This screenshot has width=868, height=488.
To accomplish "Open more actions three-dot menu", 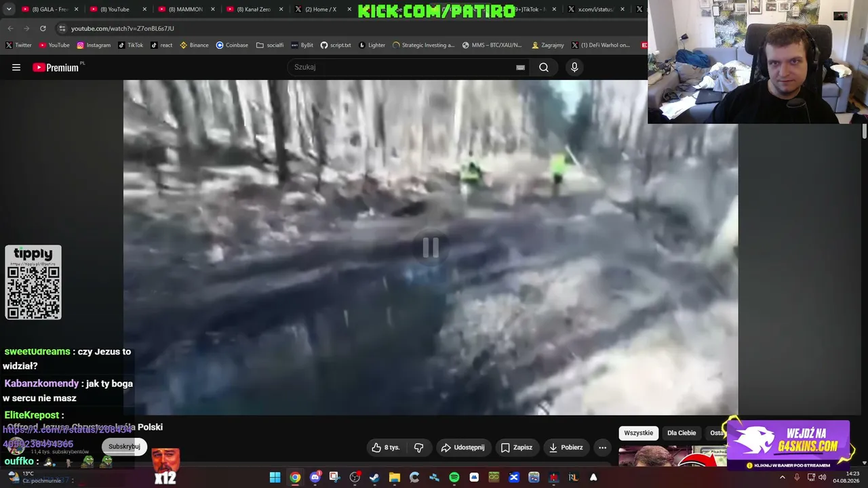I will click(x=602, y=447).
